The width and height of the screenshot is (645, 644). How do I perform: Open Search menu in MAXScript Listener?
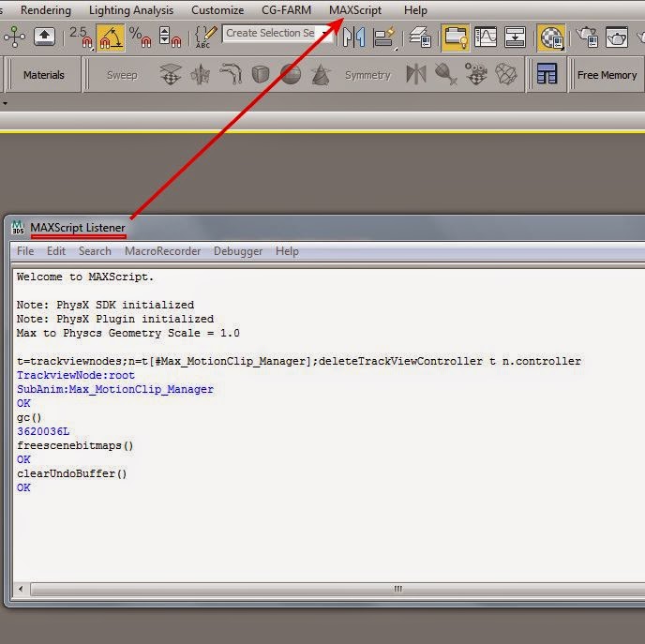tap(95, 251)
